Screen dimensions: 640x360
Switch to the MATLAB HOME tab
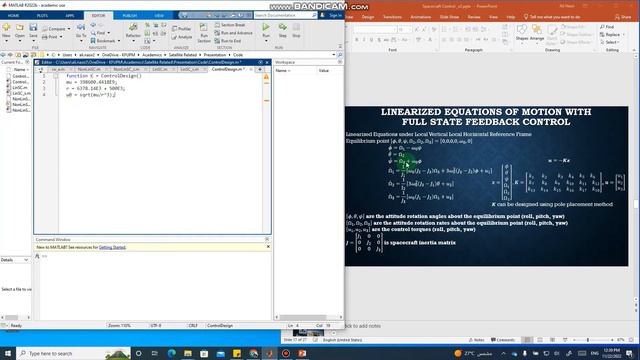(13, 16)
